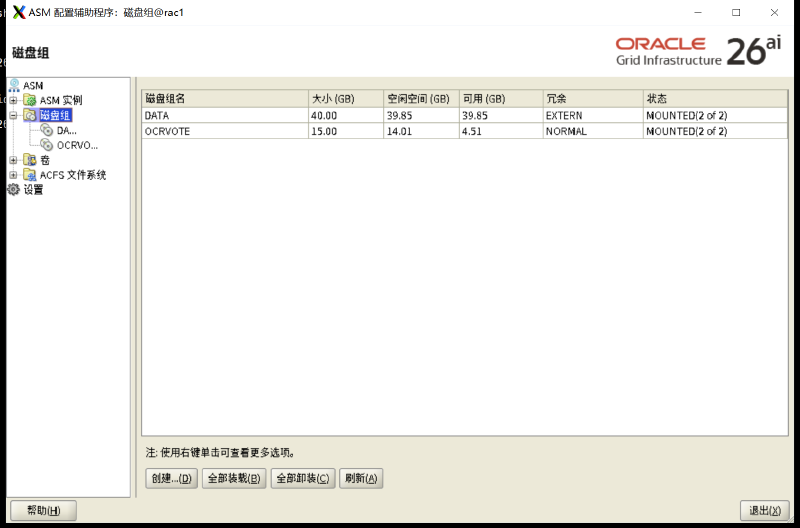This screenshot has height=528, width=800.
Task: Expand the ACFS 文件系统 tree node
Action: pyautogui.click(x=14, y=174)
